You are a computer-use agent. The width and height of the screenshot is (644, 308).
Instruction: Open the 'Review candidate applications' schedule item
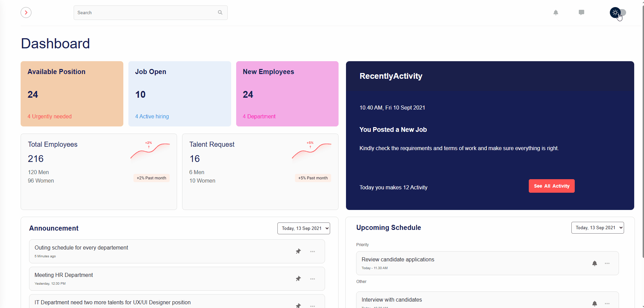[487, 263]
